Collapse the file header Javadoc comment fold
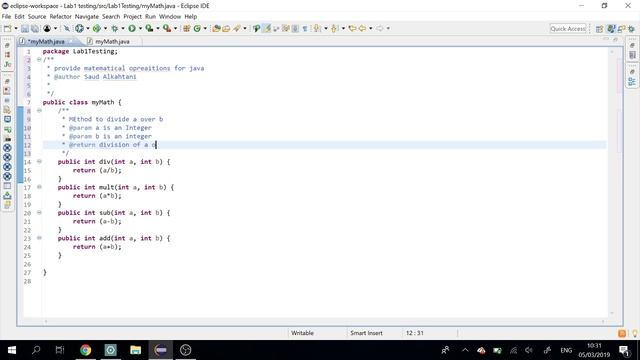Image resolution: width=640 pixels, height=360 pixels. click(x=39, y=60)
